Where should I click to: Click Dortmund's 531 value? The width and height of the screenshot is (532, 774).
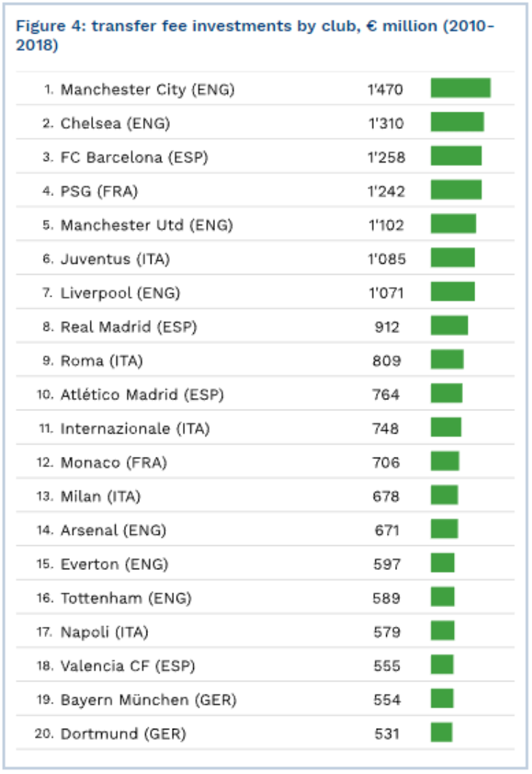(x=386, y=734)
